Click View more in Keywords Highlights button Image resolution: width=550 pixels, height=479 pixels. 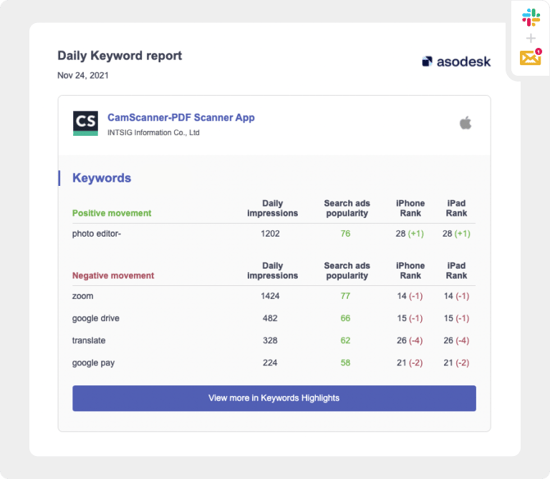click(274, 398)
